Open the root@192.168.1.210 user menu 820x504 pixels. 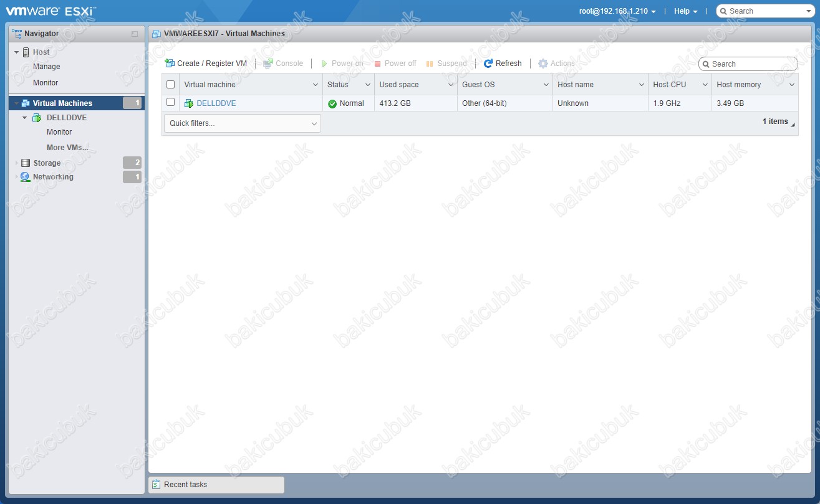[617, 11]
